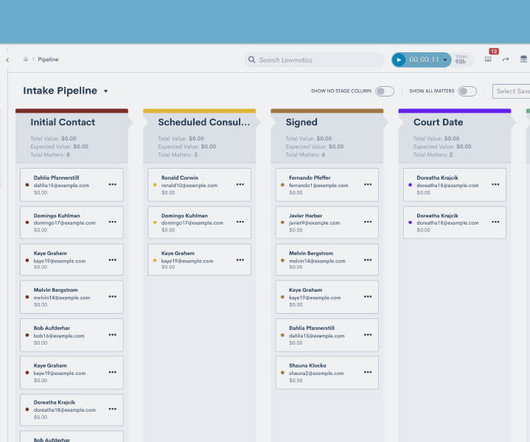Screen dimensions: 530x442
Task: Open options for Shauna Klocko card
Action: point(368,372)
